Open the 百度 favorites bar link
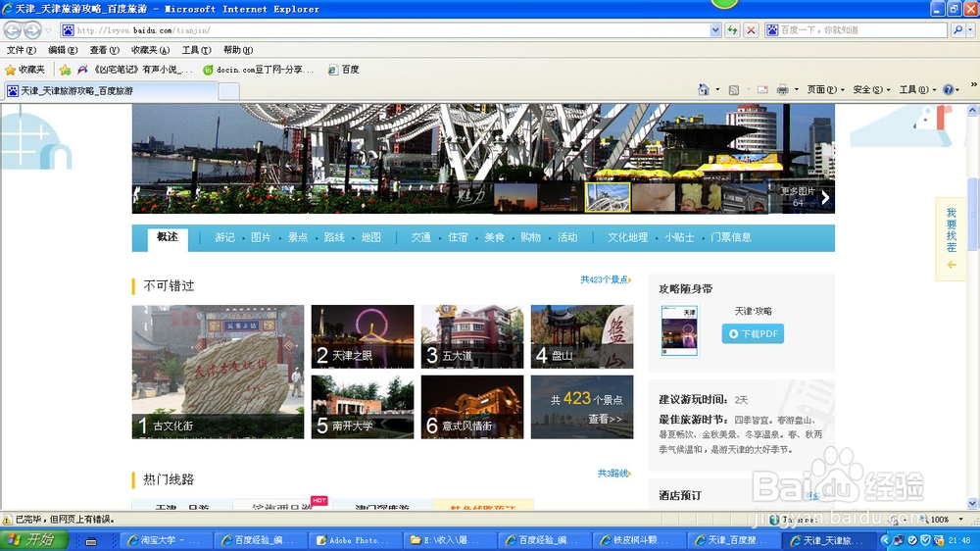Screen dimensions: 980x551 (x=344, y=70)
